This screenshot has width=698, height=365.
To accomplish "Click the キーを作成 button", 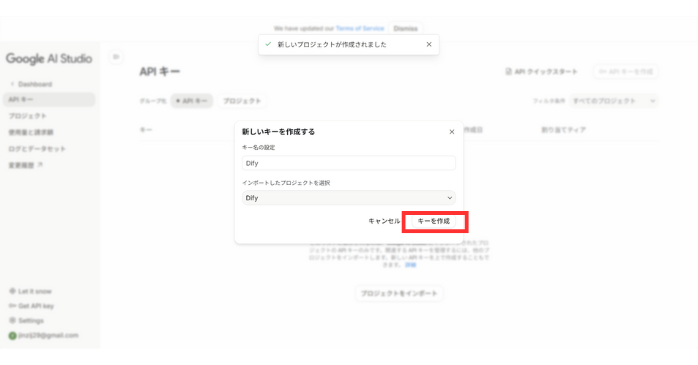I will click(x=434, y=221).
